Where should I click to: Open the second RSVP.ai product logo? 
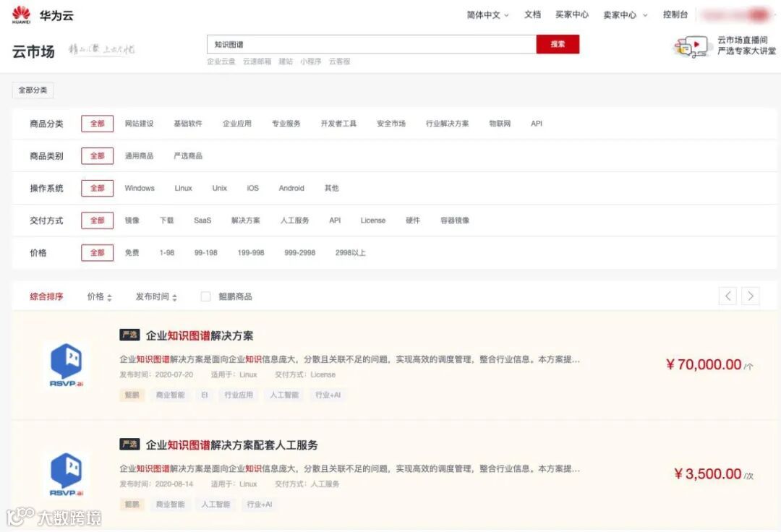[67, 474]
